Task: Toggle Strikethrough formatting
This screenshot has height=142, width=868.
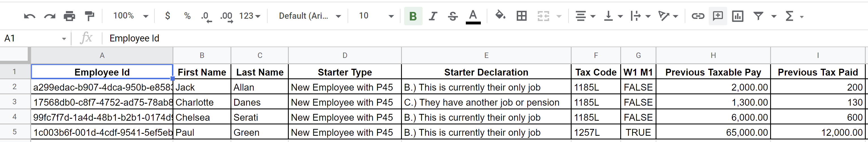Action: tap(453, 16)
